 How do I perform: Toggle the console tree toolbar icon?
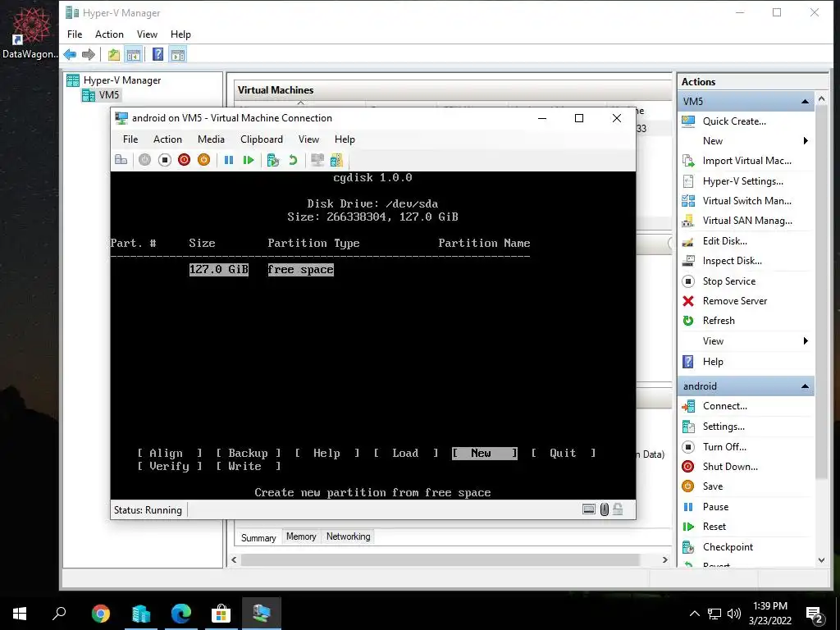tap(134, 54)
